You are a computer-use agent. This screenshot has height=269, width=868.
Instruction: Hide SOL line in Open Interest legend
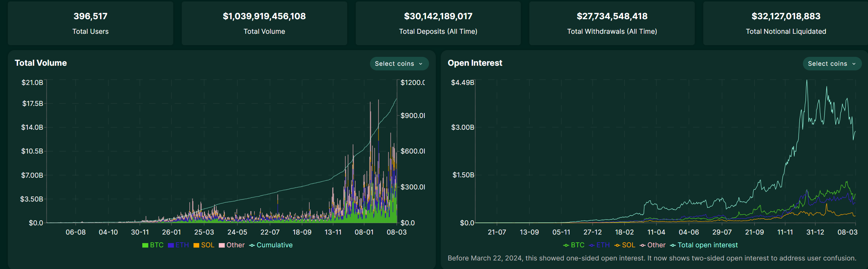point(625,245)
